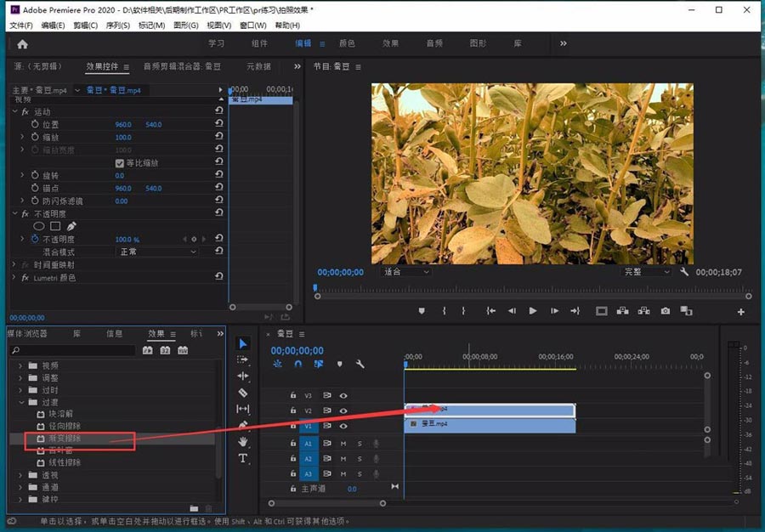Go to Out point in Program monitor

[575, 311]
